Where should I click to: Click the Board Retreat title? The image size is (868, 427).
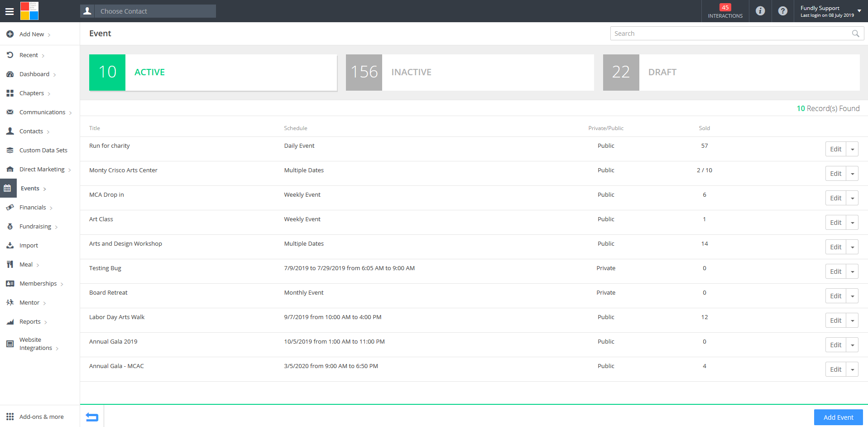tap(108, 292)
